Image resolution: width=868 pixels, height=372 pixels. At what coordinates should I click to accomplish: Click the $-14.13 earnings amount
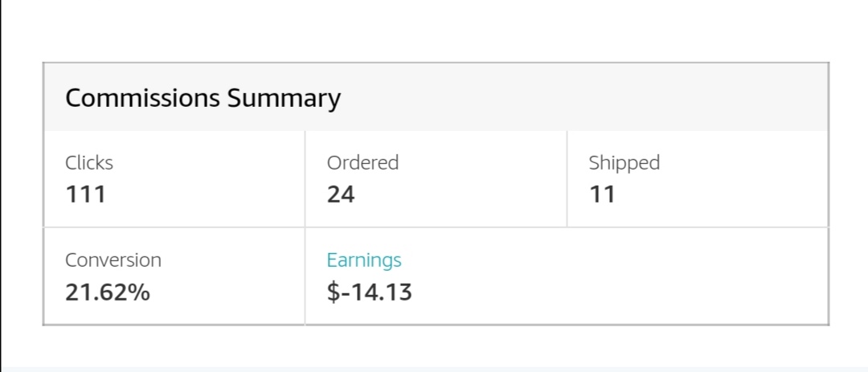tap(369, 292)
